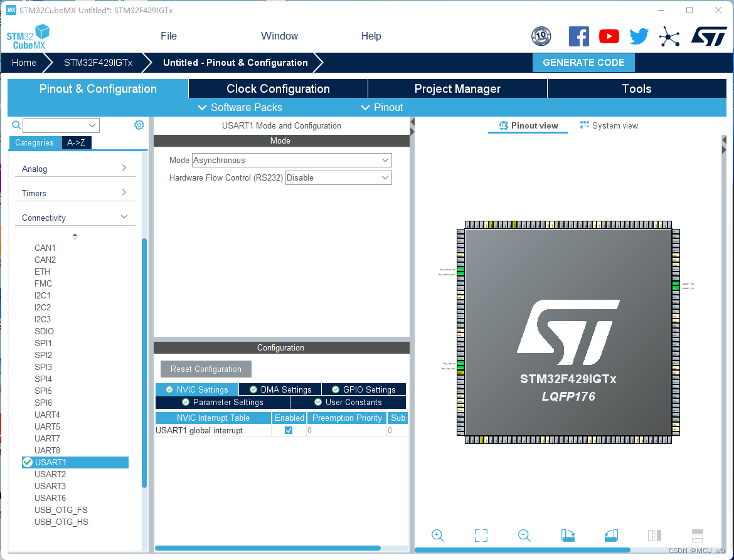The image size is (734, 560).
Task: Click the Untitled - Pinout & Configuration breadcrumb
Action: click(235, 63)
